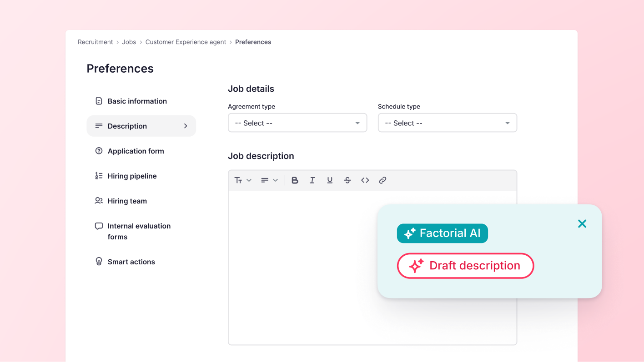Viewport: 644px width, 362px height.
Task: Open Customer Experience agent breadcrumb
Action: (186, 42)
